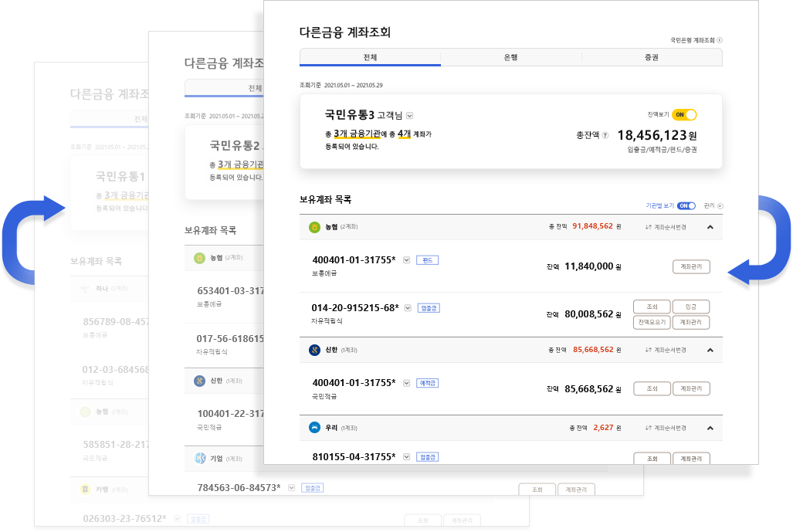Viewport: 793px width, 532px height.
Task: Click the 예적금 tag badge
Action: 427,383
